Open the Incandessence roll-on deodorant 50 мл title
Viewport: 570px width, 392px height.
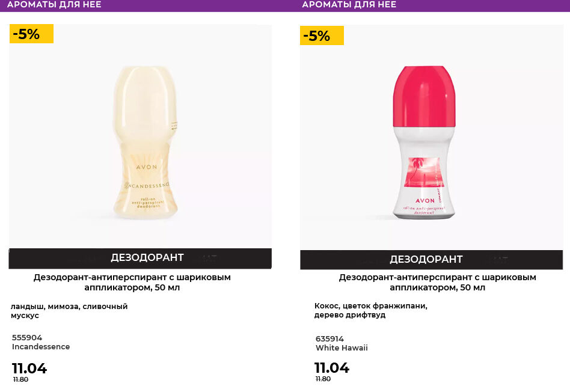tap(132, 283)
